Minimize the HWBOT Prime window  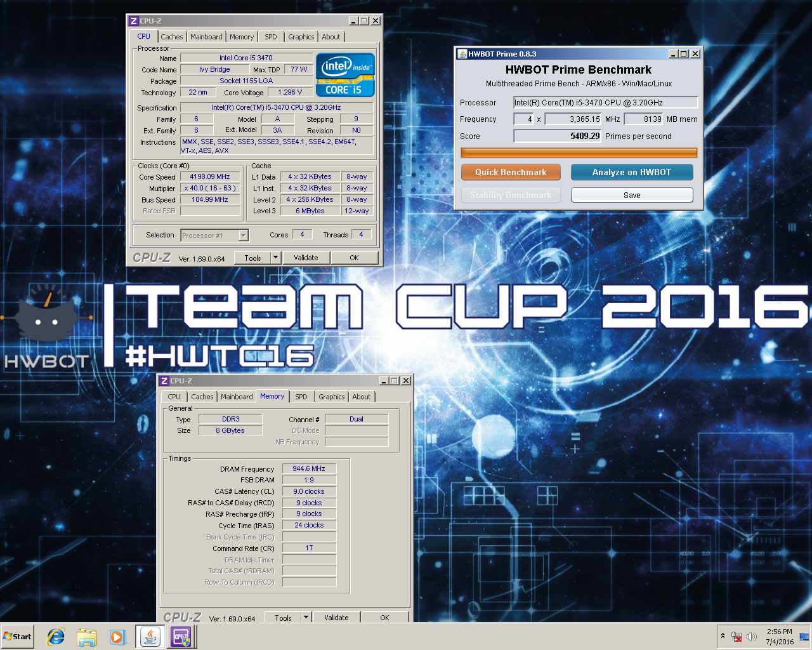coord(673,54)
